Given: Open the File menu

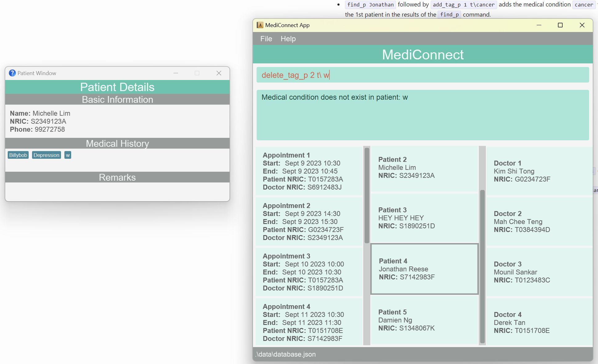Looking at the screenshot, I should pyautogui.click(x=266, y=39).
